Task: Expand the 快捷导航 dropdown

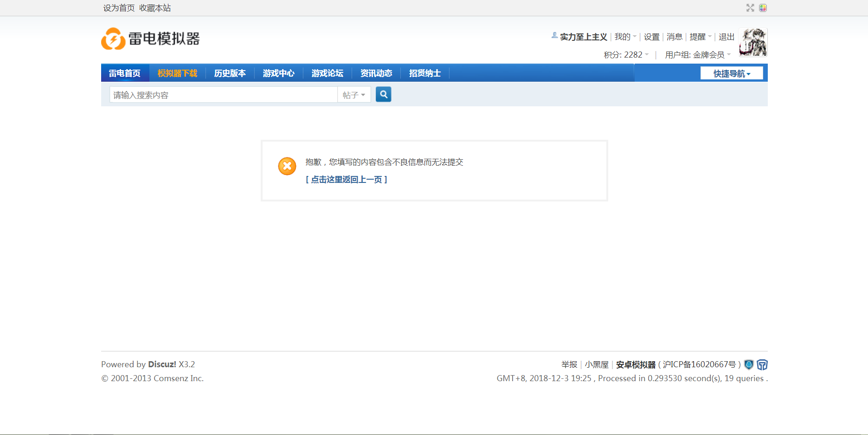Action: click(732, 73)
